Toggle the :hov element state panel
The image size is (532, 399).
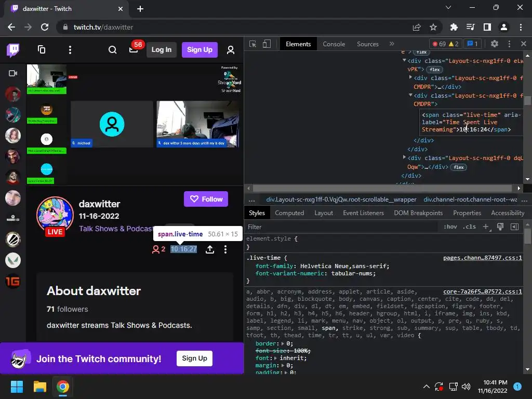coord(450,227)
